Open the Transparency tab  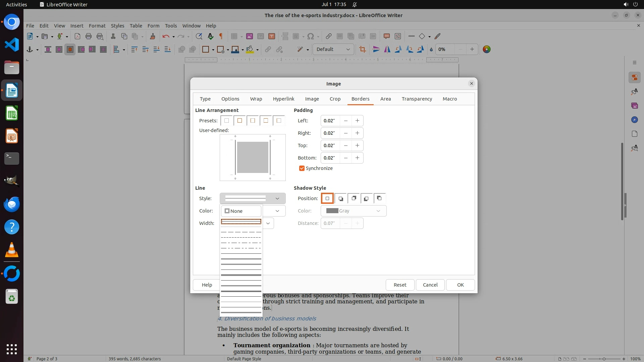(x=417, y=99)
